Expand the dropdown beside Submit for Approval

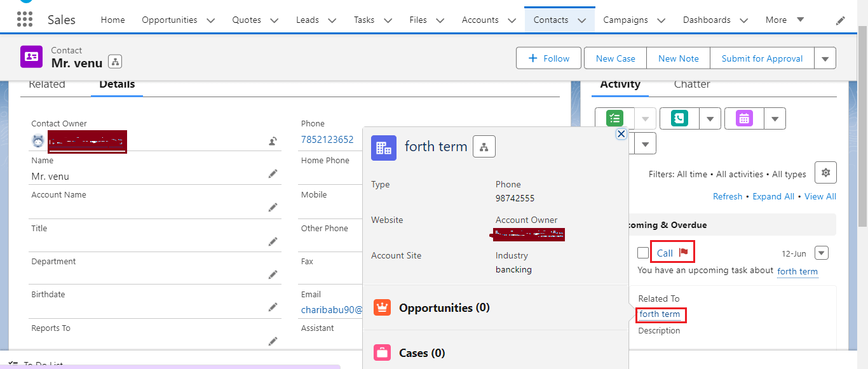[824, 58]
